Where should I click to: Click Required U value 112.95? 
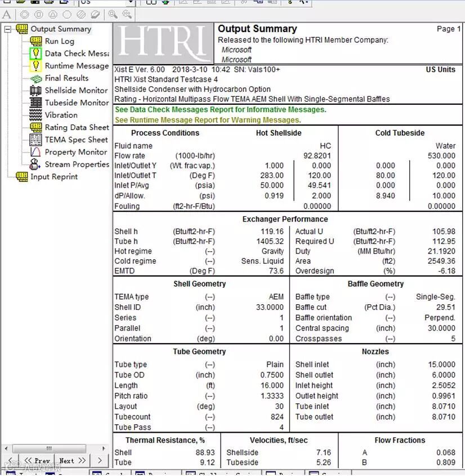click(444, 241)
